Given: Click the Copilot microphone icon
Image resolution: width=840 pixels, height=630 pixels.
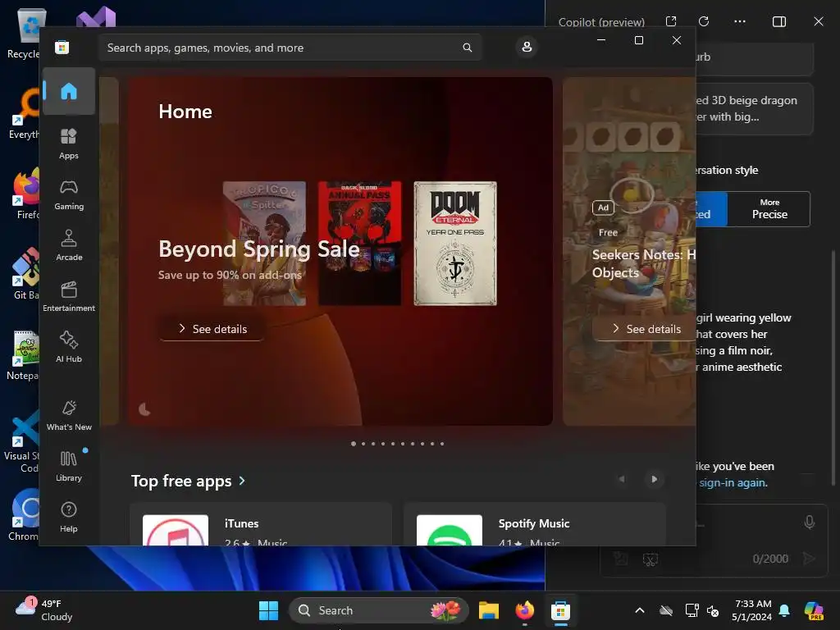Looking at the screenshot, I should tap(810, 523).
